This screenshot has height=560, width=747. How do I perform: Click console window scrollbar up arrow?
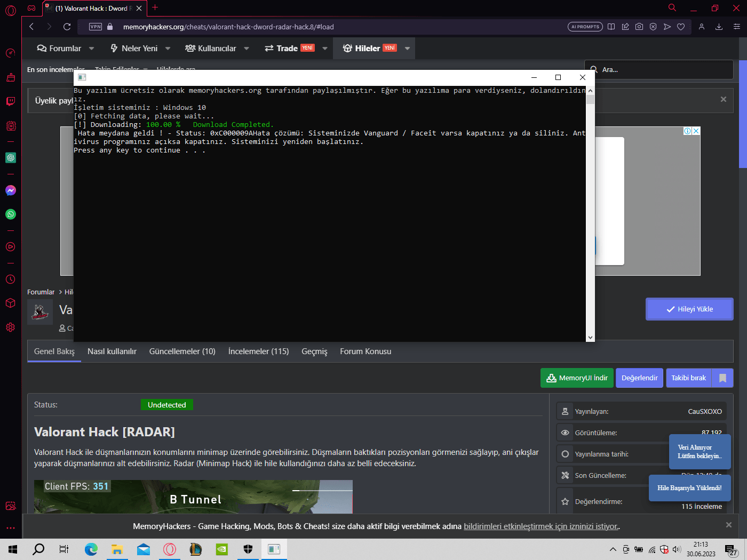pos(590,91)
